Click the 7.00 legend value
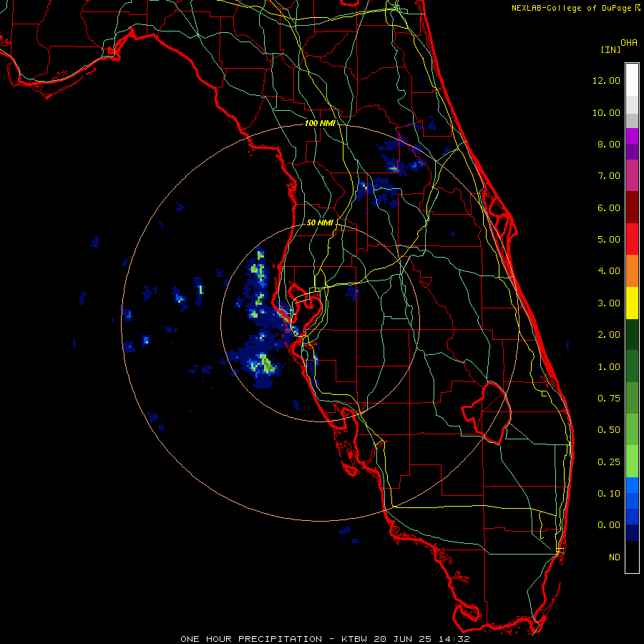 (x=609, y=176)
